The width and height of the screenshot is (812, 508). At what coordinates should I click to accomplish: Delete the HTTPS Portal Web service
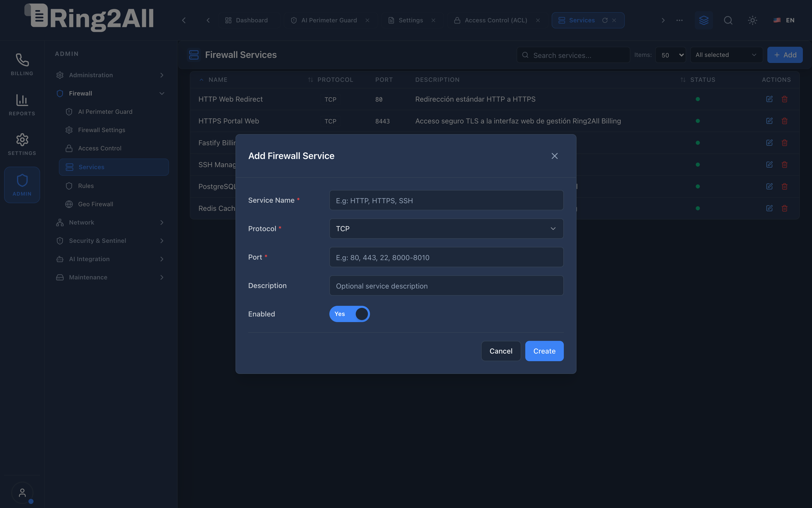point(785,121)
